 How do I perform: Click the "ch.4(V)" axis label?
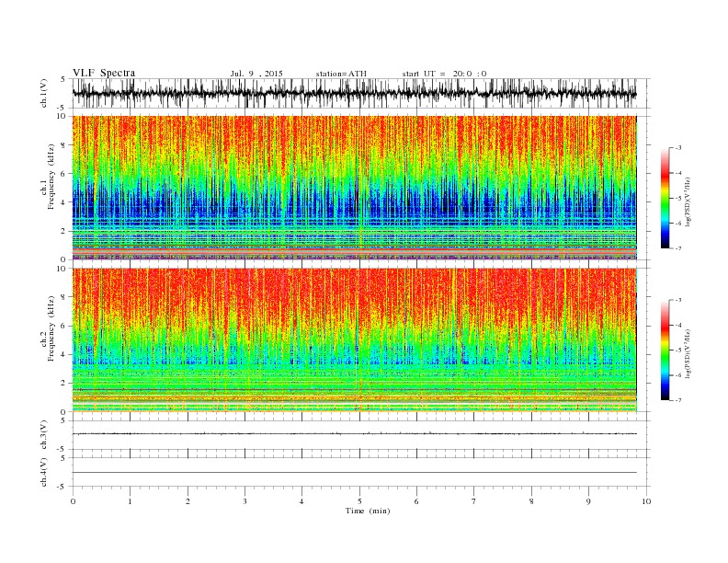pyautogui.click(x=44, y=472)
